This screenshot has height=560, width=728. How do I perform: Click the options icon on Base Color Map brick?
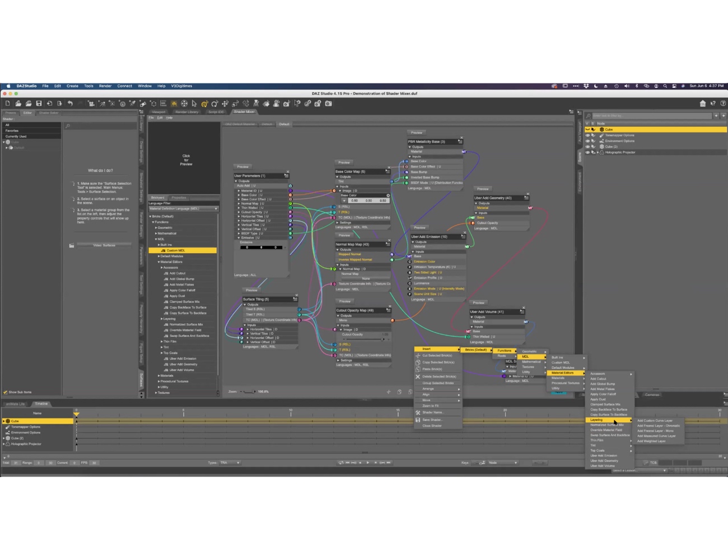[387, 171]
